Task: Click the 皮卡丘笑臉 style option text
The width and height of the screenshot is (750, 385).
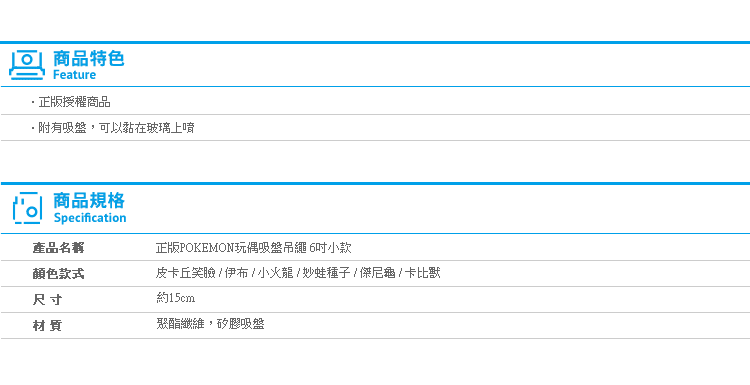Action: point(186,274)
